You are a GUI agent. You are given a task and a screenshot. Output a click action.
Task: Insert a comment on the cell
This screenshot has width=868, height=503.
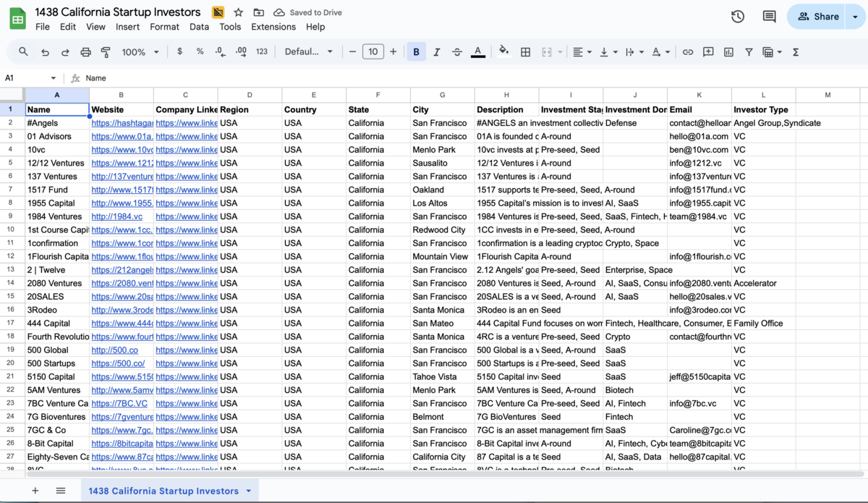(709, 52)
